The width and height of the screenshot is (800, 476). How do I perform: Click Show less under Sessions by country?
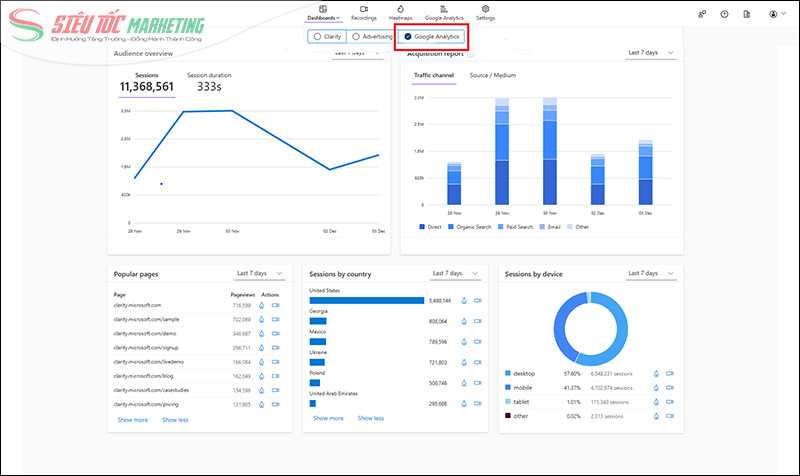[x=371, y=418]
